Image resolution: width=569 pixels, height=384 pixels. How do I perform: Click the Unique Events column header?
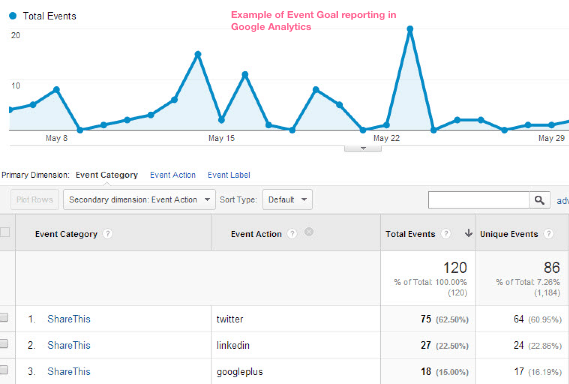(x=509, y=234)
